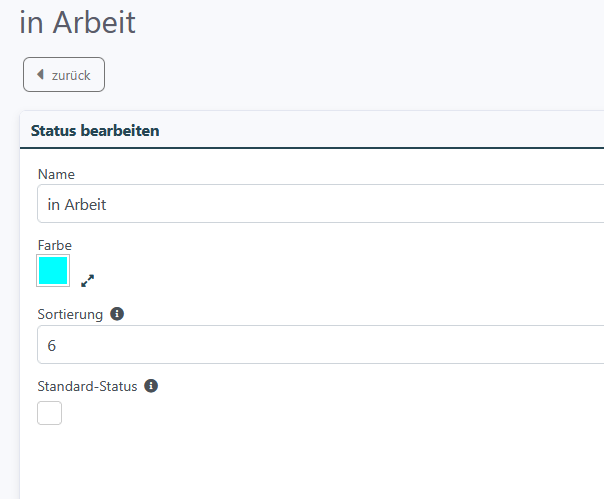Enable the Standard-Status checkbox
Viewport: 604px width, 499px height.
click(49, 413)
